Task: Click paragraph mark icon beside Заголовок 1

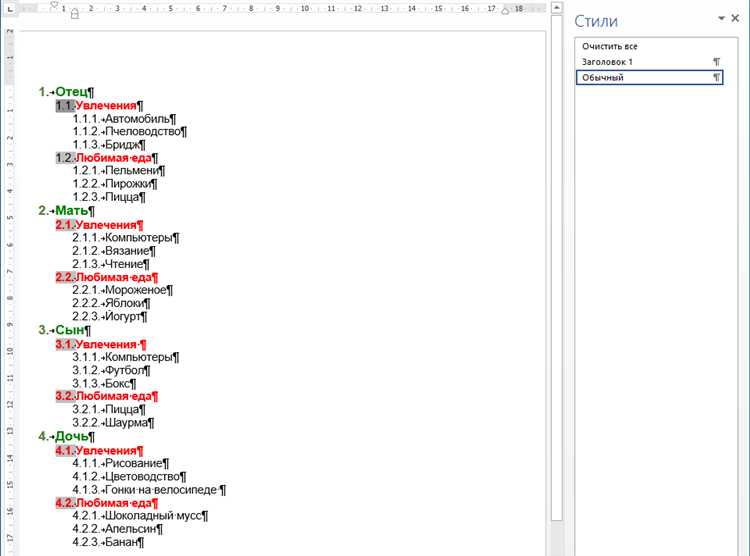Action: tap(716, 62)
